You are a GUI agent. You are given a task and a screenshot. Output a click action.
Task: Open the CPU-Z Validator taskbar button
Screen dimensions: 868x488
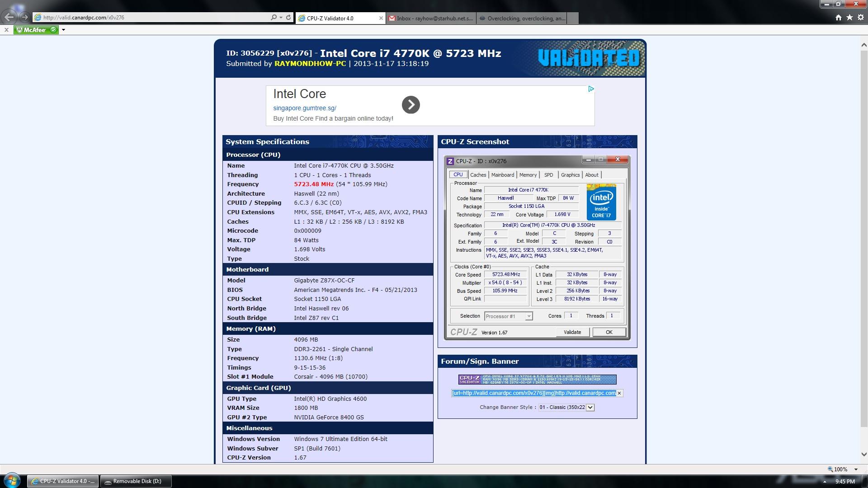click(62, 481)
